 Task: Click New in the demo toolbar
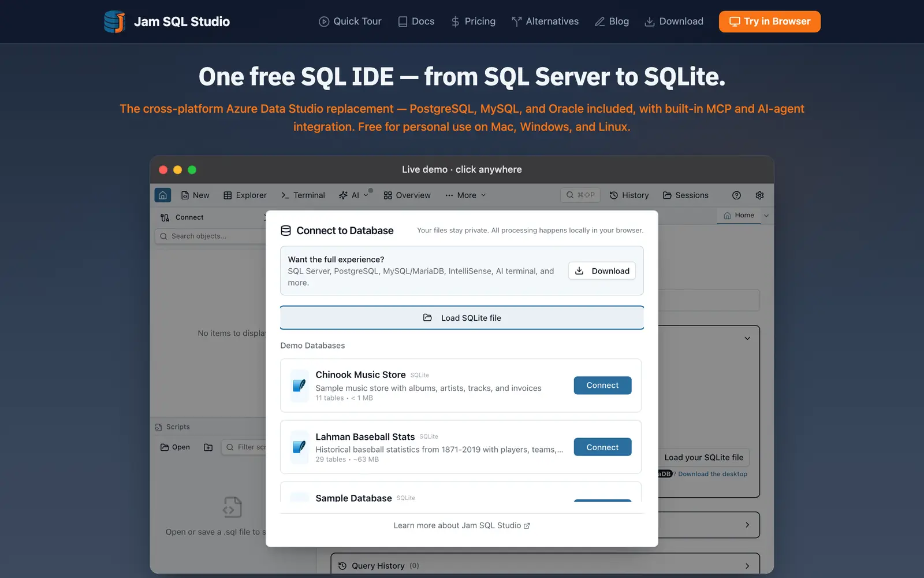coord(195,195)
